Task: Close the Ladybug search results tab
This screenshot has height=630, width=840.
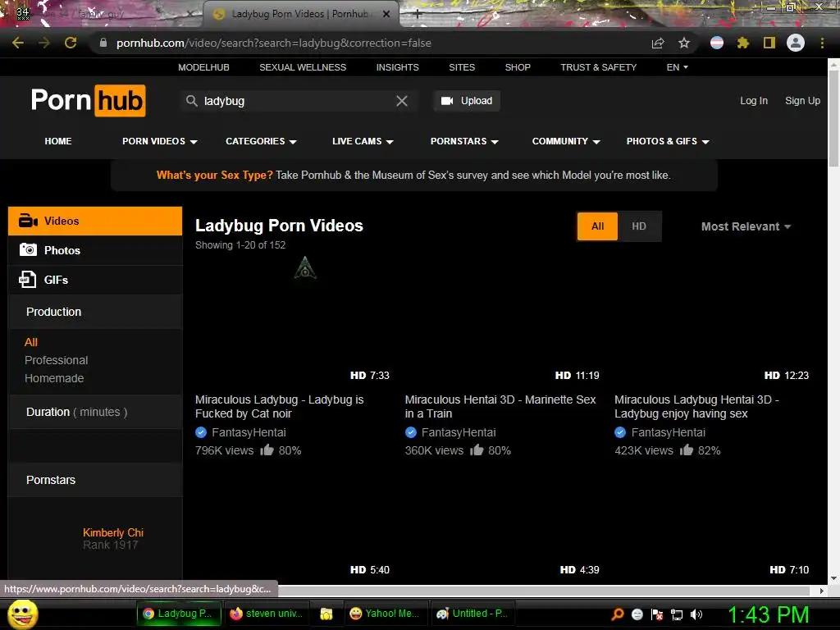Action: click(386, 15)
